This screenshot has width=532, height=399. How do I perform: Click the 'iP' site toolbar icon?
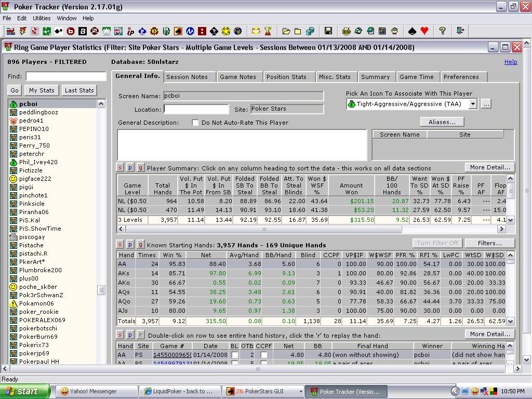tap(130, 31)
